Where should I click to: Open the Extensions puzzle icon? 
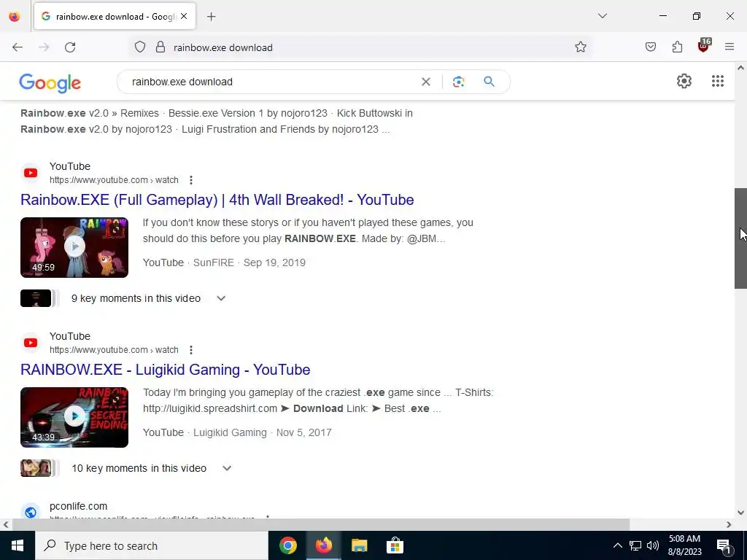pyautogui.click(x=677, y=47)
